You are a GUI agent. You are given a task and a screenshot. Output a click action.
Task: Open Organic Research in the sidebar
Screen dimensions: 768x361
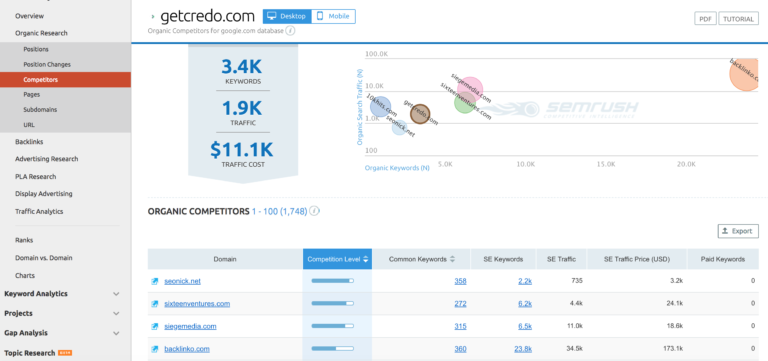[x=41, y=33]
